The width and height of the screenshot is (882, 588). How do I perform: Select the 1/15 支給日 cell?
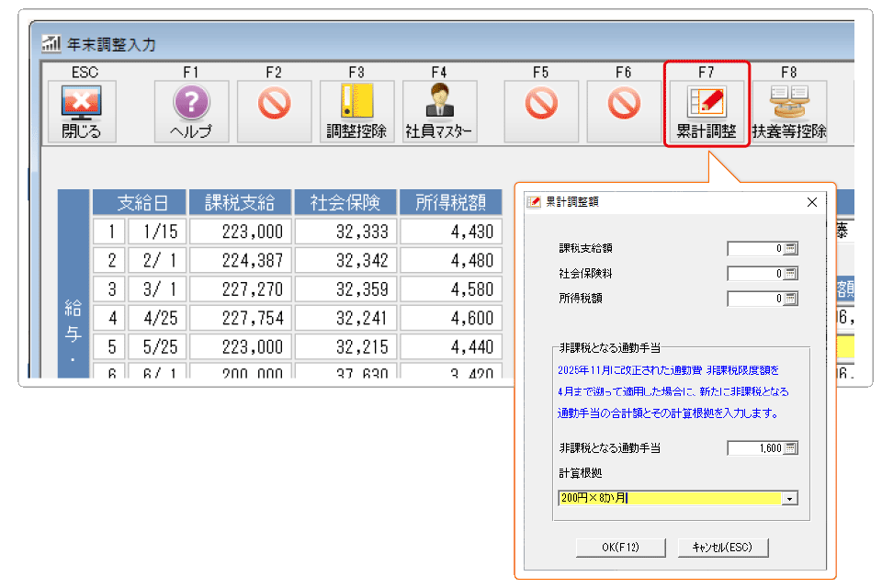pos(156,231)
